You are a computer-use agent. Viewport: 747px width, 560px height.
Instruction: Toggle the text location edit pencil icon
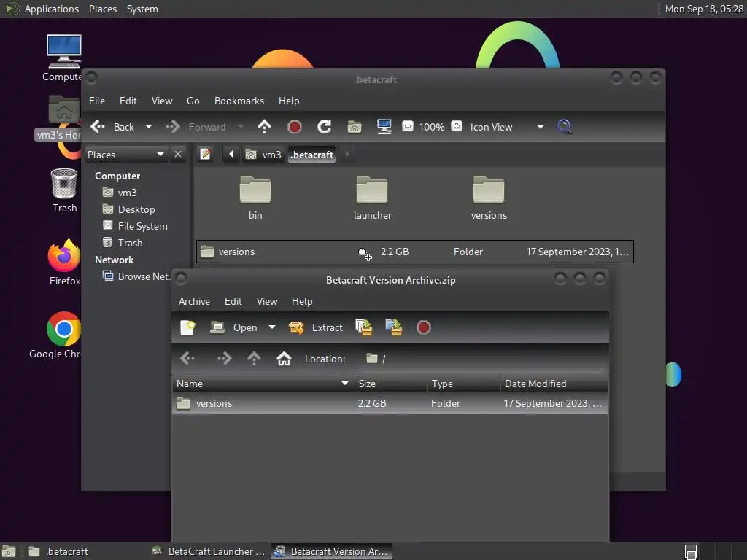pyautogui.click(x=205, y=155)
